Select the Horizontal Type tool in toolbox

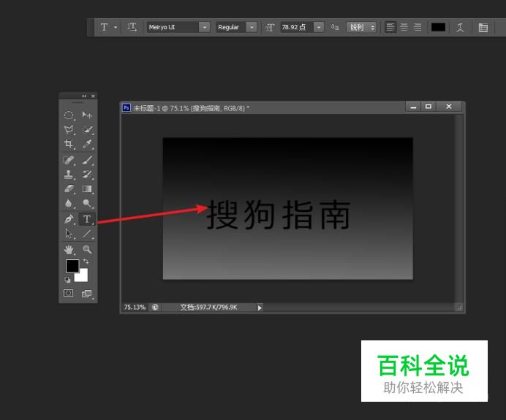click(87, 219)
